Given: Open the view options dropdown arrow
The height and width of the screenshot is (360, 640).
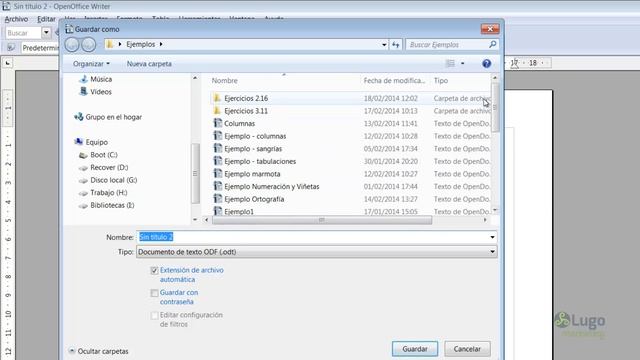Looking at the screenshot, I should 462,64.
